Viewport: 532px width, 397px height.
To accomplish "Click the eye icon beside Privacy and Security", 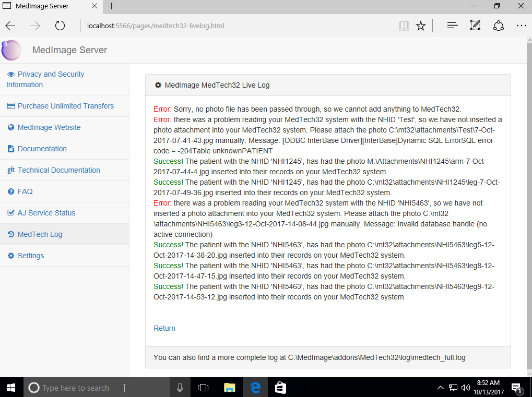I will point(11,74).
